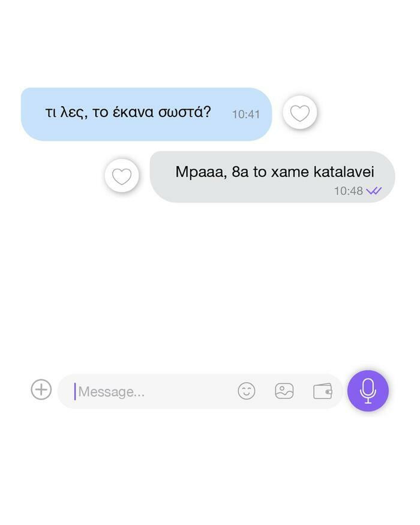This screenshot has height=525, width=420.
Task: Open the emoji and sticker picker
Action: coord(247,391)
